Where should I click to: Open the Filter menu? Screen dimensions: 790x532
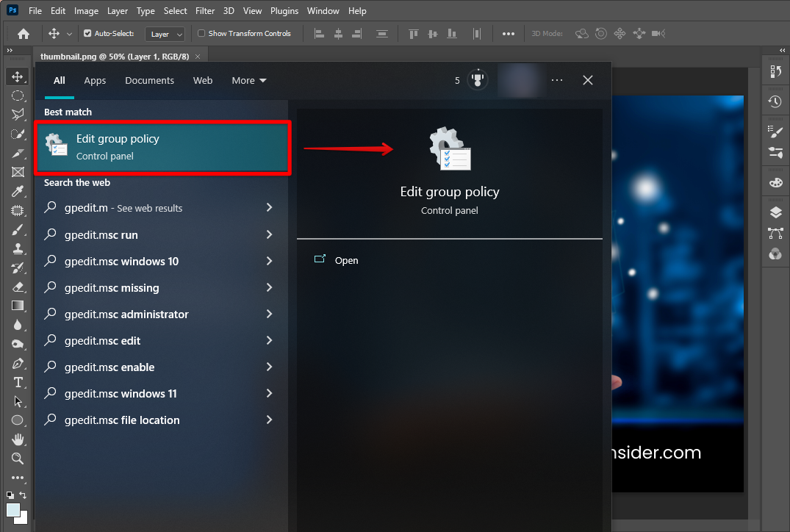coord(205,11)
